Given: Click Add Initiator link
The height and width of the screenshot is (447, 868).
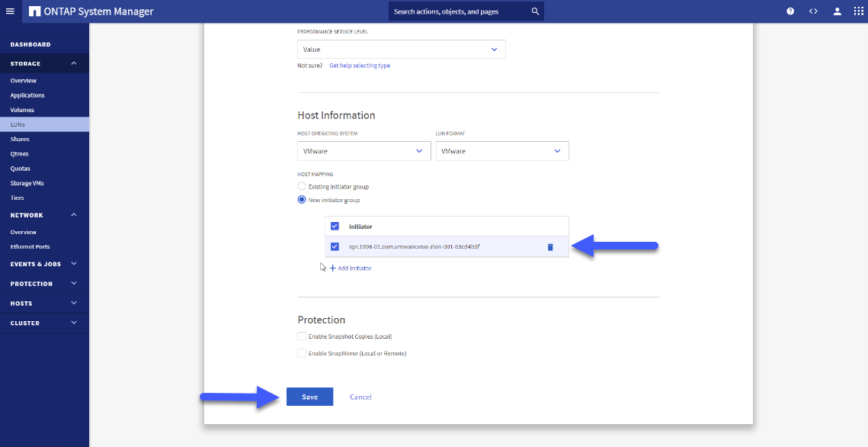Looking at the screenshot, I should (x=355, y=268).
